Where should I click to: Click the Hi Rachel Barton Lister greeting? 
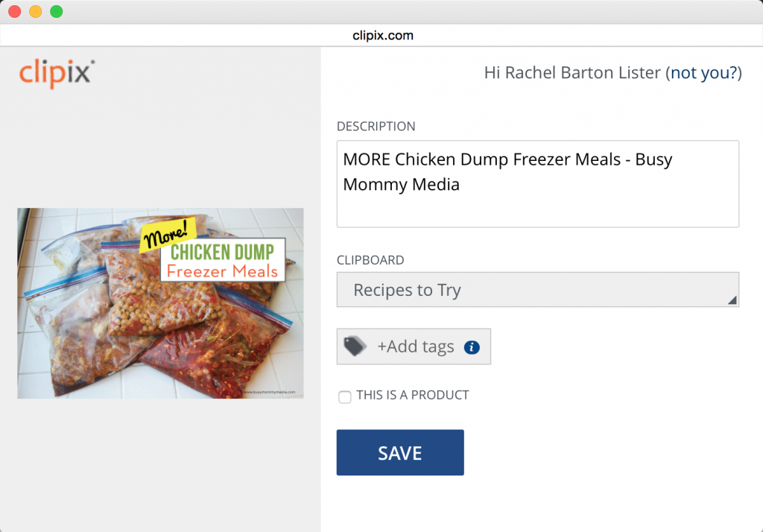tap(572, 73)
